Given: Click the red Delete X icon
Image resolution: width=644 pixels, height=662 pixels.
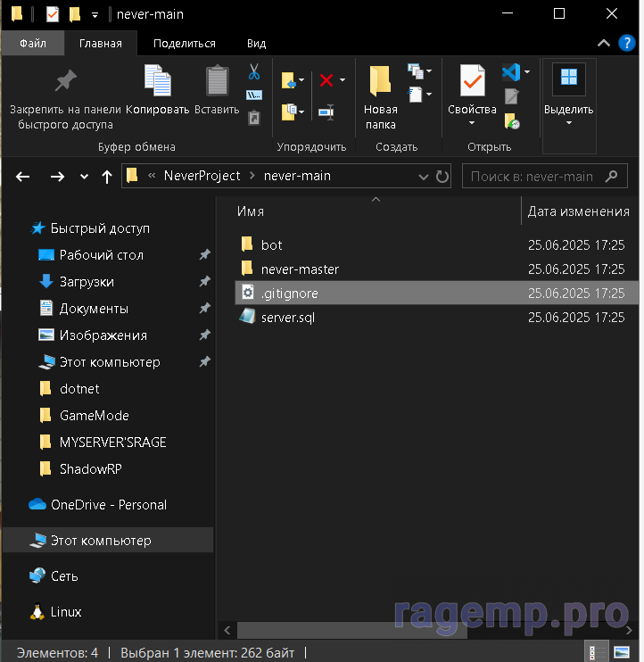Looking at the screenshot, I should click(326, 80).
